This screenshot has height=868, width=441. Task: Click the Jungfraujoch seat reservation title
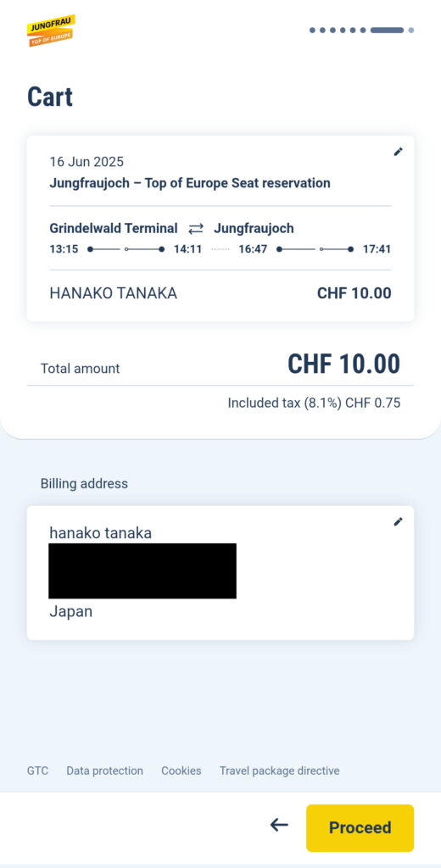tap(190, 183)
